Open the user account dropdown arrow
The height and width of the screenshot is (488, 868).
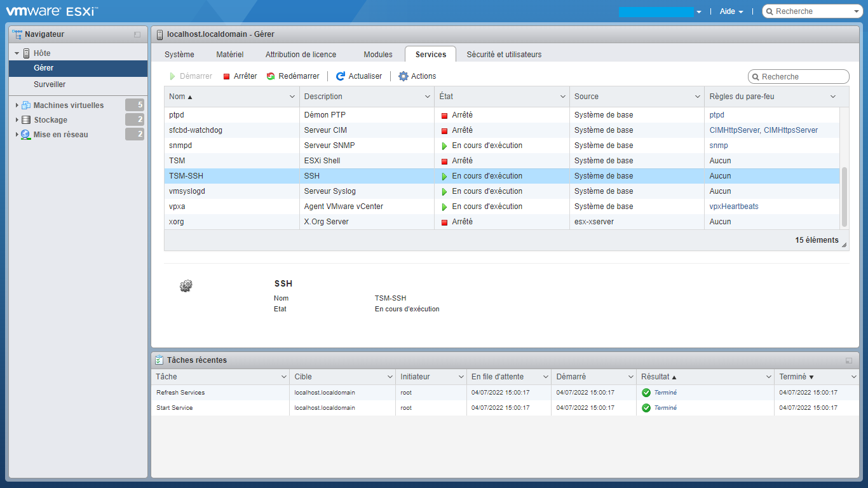point(699,12)
